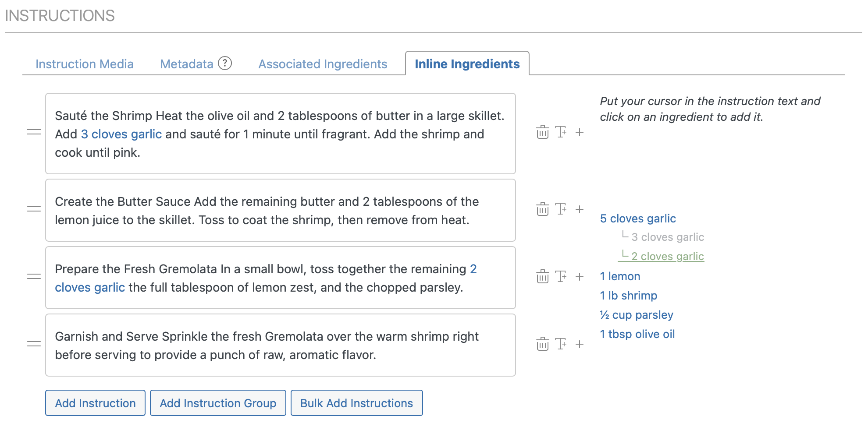The height and width of the screenshot is (423, 868).
Task: Open the Metadata help question mark
Action: (225, 63)
